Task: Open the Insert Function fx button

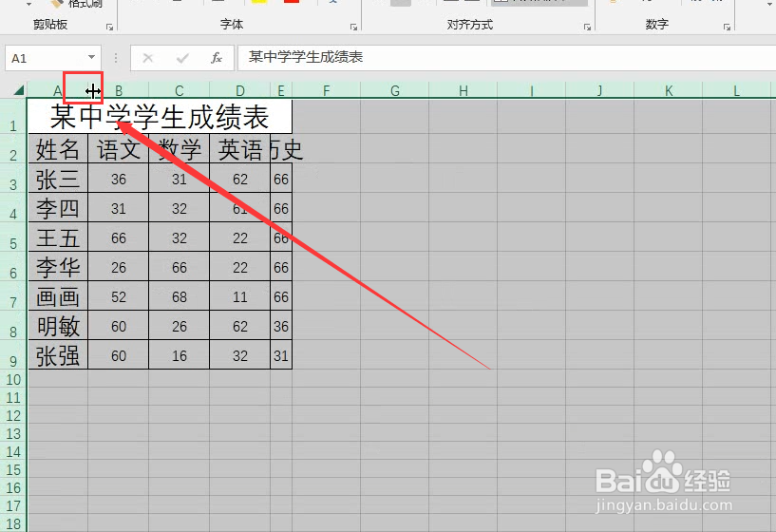Action: [x=217, y=58]
